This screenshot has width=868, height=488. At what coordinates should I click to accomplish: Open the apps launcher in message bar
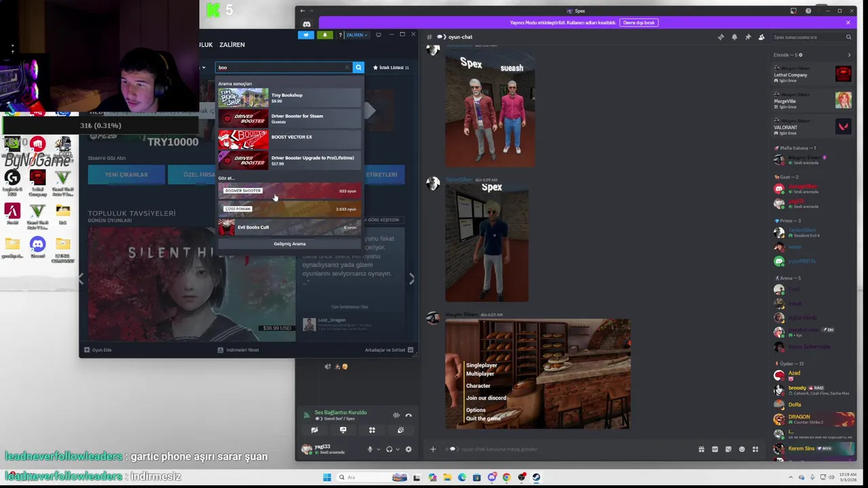click(755, 449)
